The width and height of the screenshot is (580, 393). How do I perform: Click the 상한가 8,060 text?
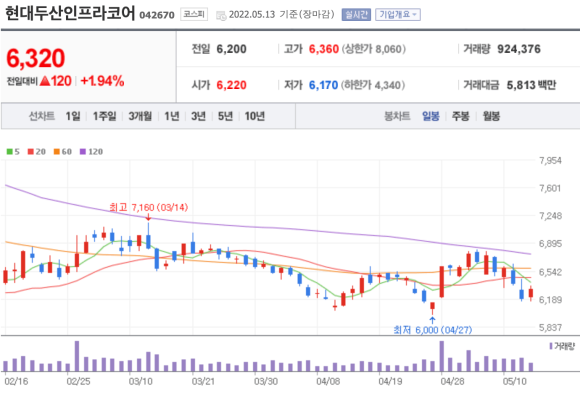point(374,49)
